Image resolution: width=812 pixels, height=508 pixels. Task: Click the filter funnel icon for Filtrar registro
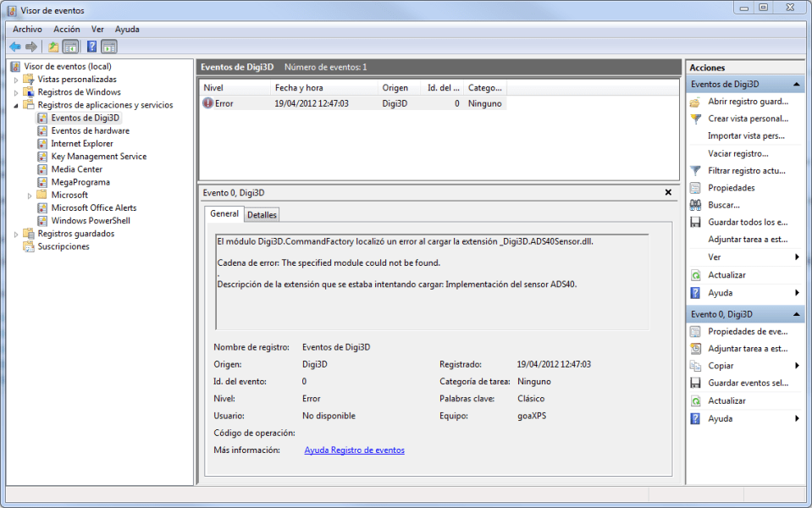(695, 171)
